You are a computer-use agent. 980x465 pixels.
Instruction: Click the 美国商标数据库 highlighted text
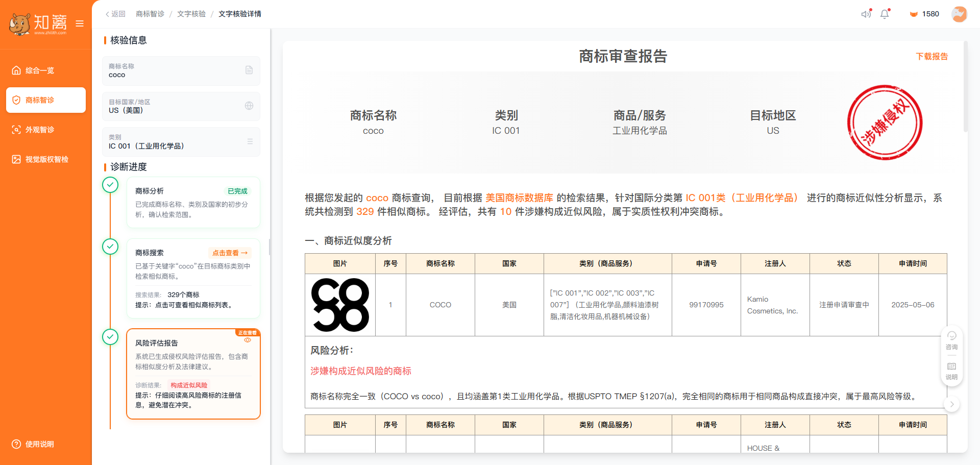pos(519,198)
